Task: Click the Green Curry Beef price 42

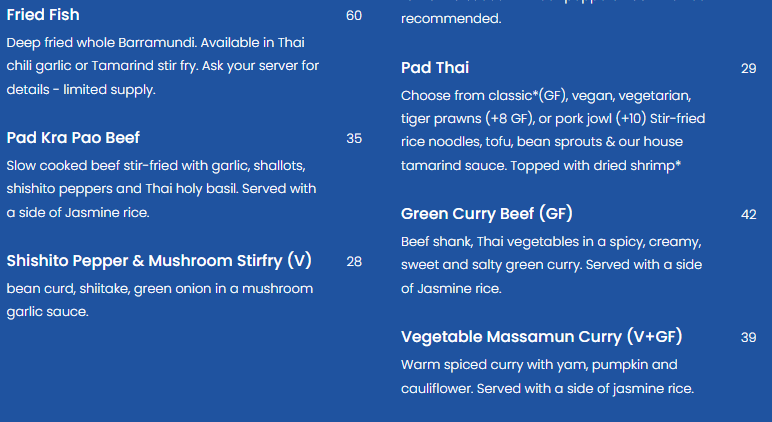Action: [x=748, y=215]
